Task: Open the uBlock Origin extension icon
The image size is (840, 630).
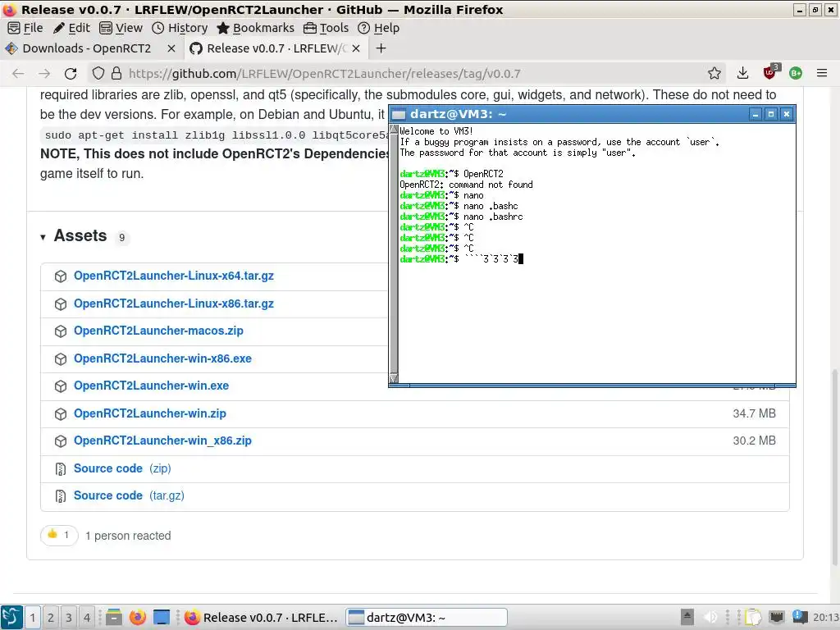Action: 770,72
